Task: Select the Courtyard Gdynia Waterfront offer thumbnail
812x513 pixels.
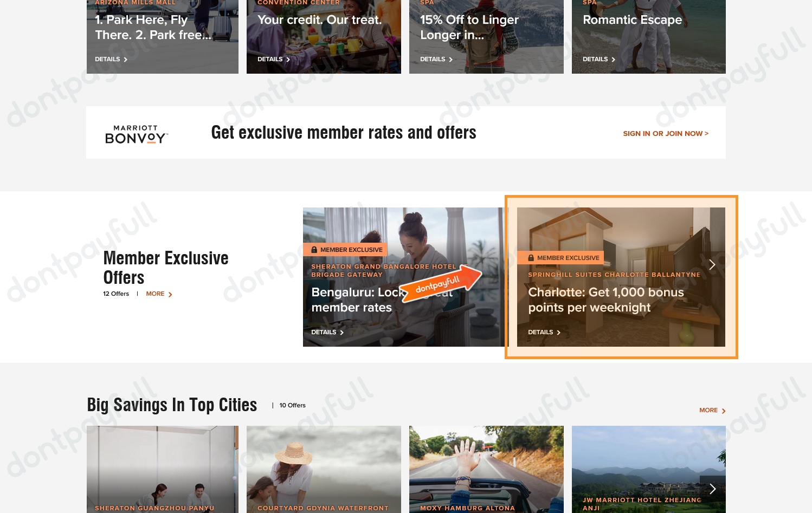Action: [x=324, y=469]
